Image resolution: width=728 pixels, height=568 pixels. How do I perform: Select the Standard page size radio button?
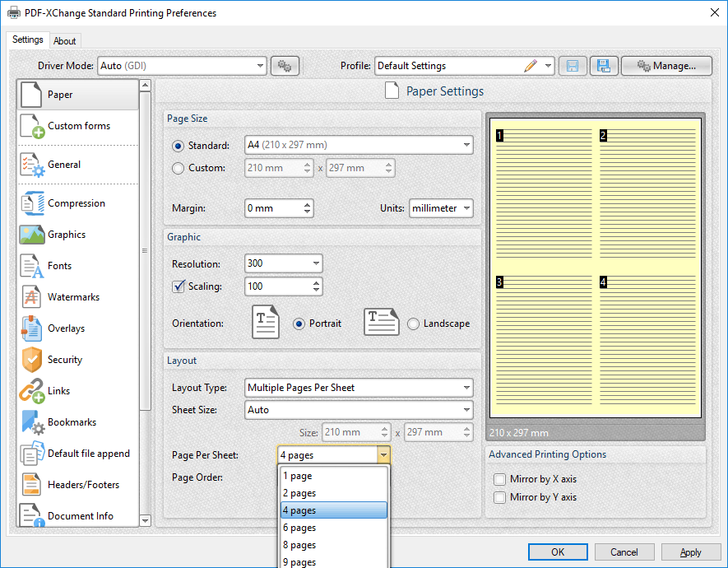click(178, 146)
